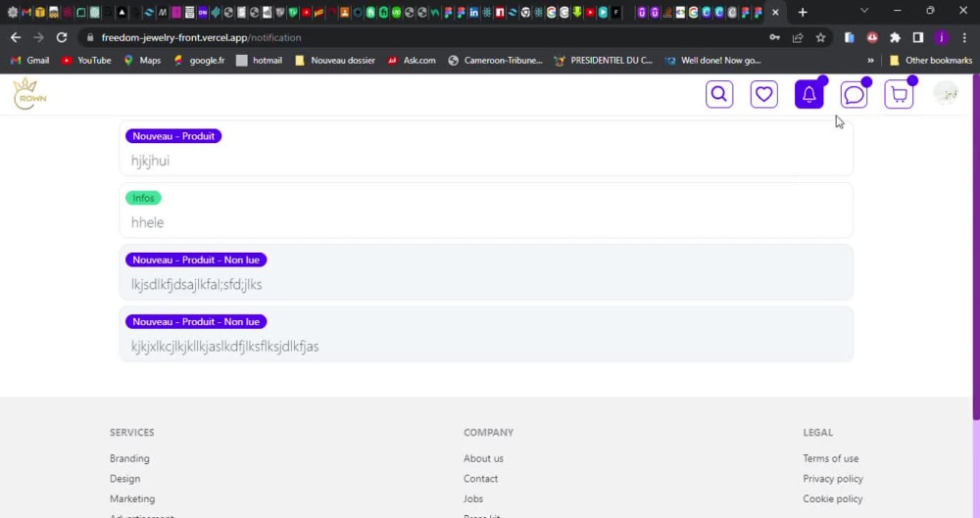Click the first 'Nouveau - Produit' badge
980x518 pixels.
point(173,136)
